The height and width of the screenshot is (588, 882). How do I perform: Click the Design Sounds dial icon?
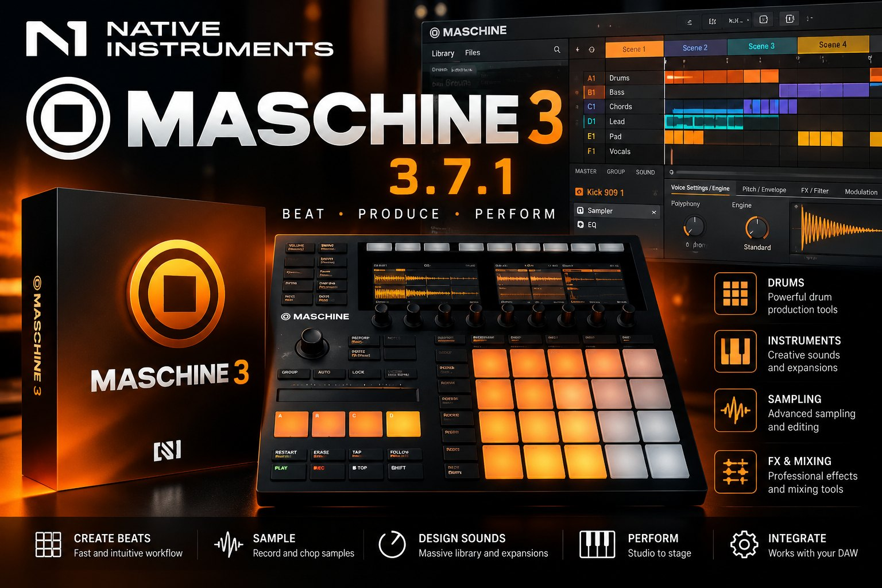(x=392, y=544)
